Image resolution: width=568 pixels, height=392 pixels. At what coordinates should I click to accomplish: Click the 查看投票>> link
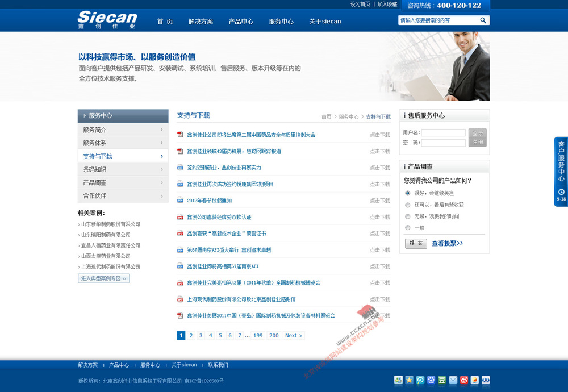coord(447,243)
